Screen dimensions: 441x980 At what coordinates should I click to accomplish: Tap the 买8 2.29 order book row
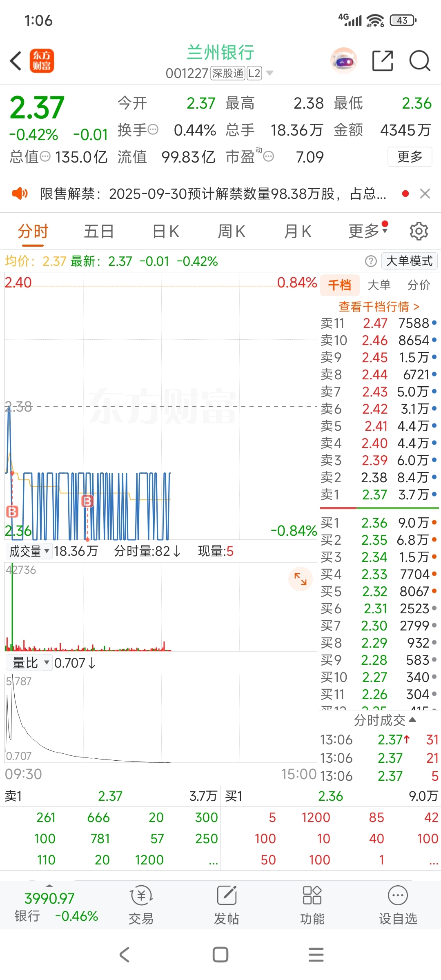(x=379, y=643)
